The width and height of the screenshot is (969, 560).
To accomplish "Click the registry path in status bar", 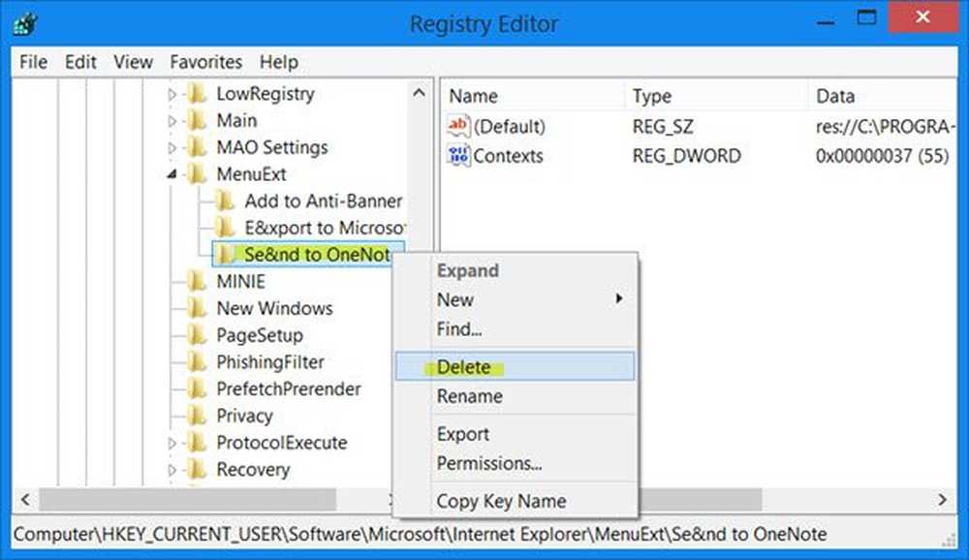I will point(421,534).
